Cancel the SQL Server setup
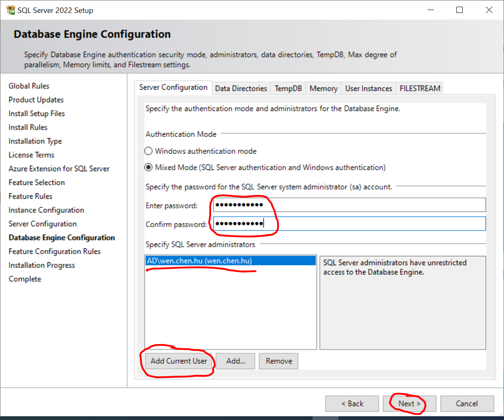The width and height of the screenshot is (504, 420). (x=467, y=404)
